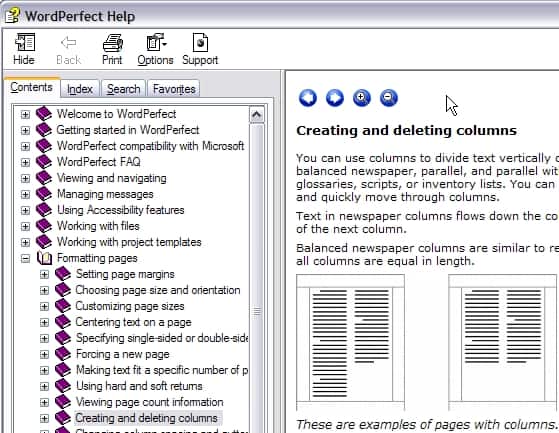Expand Using Accessibility features node
The width and height of the screenshot is (559, 433).
click(25, 211)
